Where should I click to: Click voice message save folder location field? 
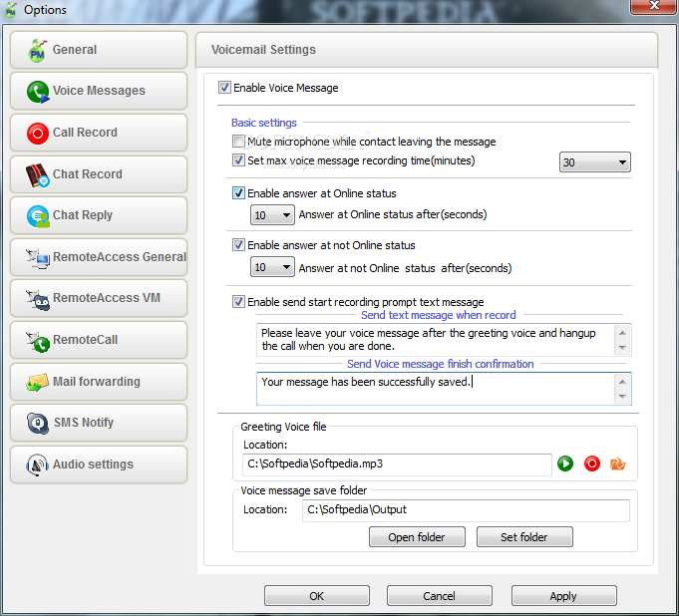click(466, 510)
